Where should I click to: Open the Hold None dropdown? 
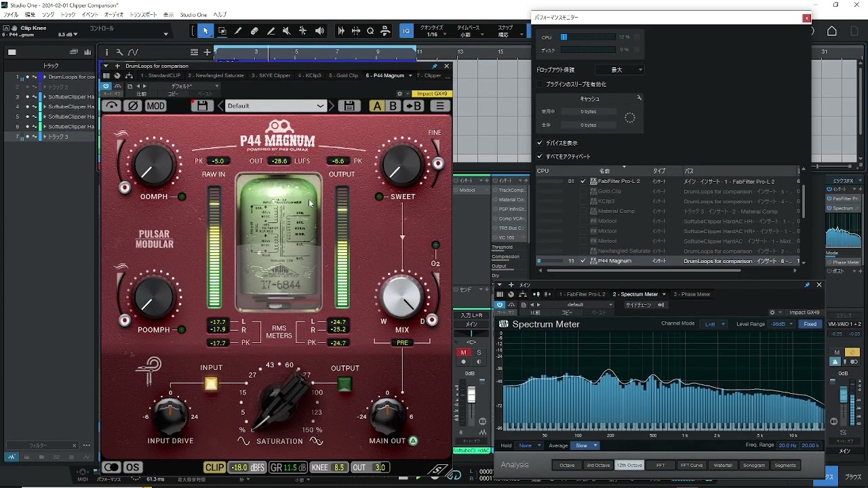(x=530, y=445)
